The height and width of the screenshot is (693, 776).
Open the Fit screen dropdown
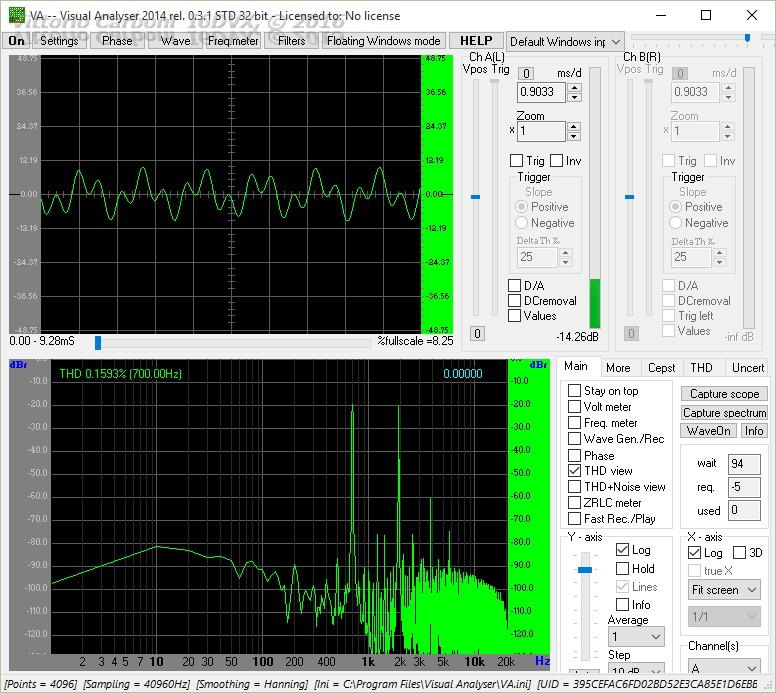[724, 590]
